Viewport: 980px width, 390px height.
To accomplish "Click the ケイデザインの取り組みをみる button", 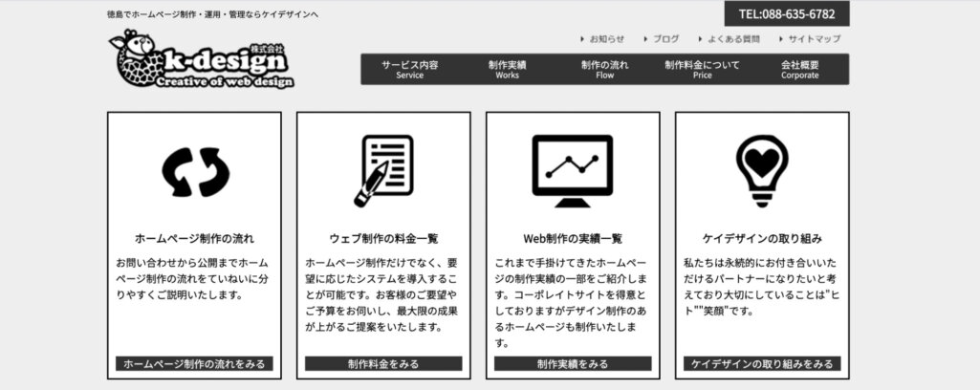I will click(762, 364).
